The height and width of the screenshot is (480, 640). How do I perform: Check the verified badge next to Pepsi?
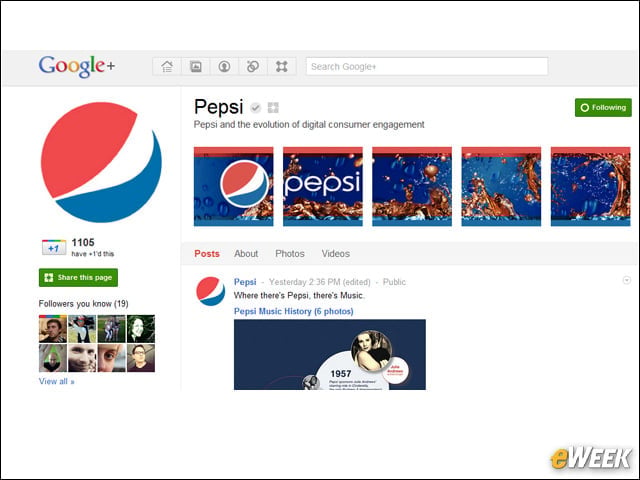256,108
